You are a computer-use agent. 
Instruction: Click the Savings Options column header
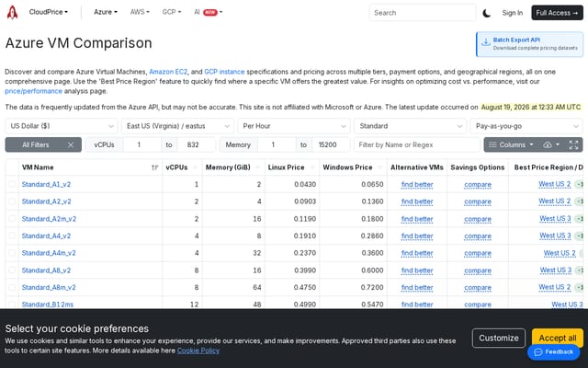(478, 167)
